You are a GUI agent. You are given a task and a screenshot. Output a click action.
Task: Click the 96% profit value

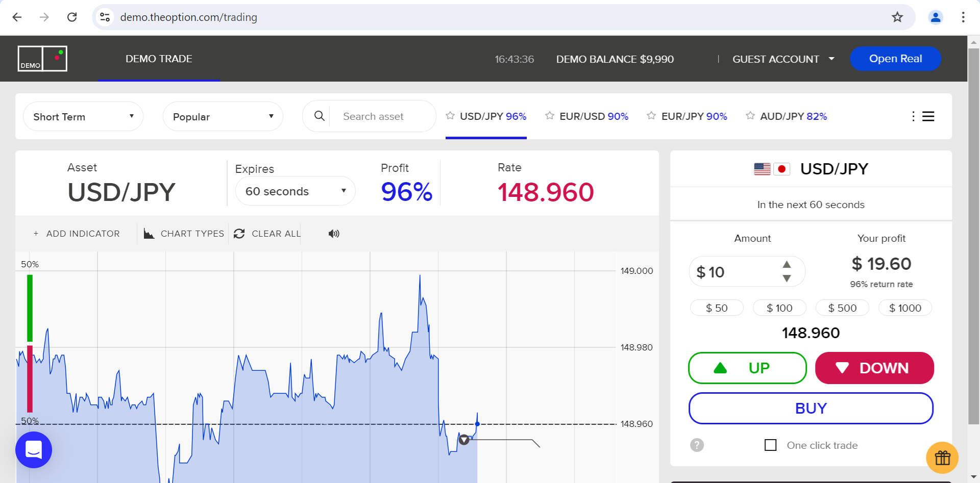coord(407,192)
